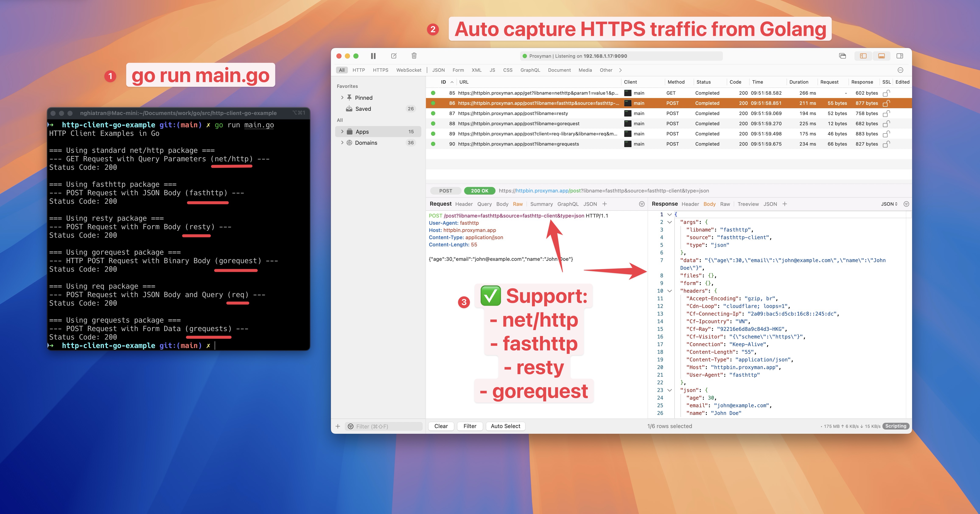
Task: Open the new window icon in the toolbar
Action: point(842,56)
